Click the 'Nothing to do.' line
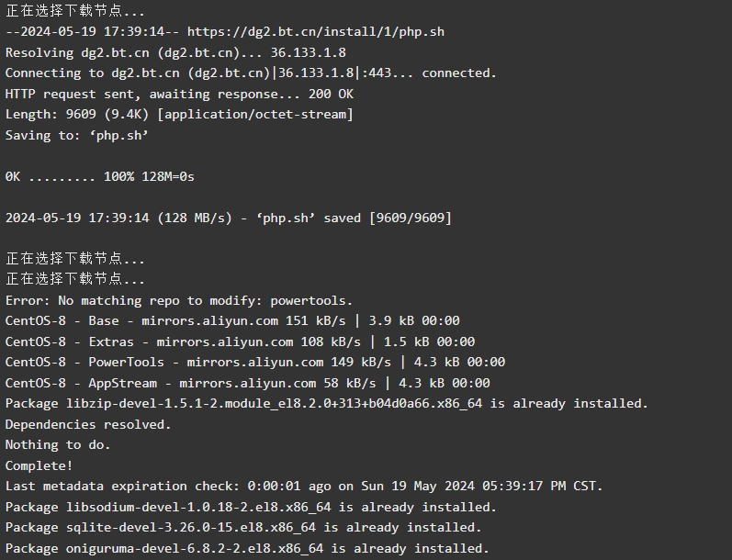The width and height of the screenshot is (732, 560). point(58,444)
